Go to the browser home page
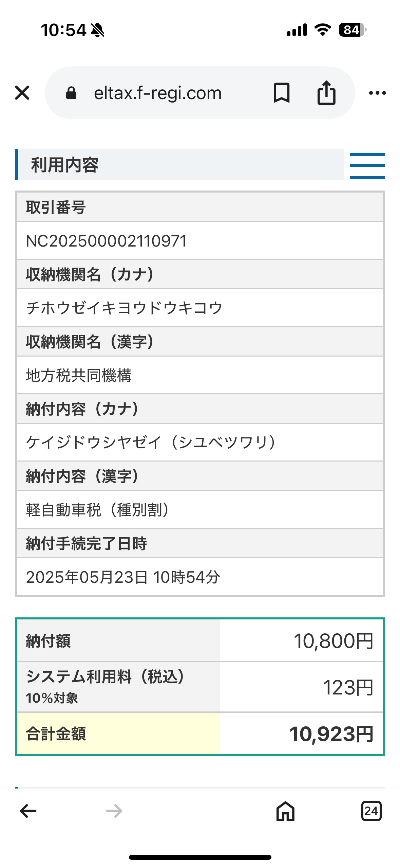 (285, 811)
